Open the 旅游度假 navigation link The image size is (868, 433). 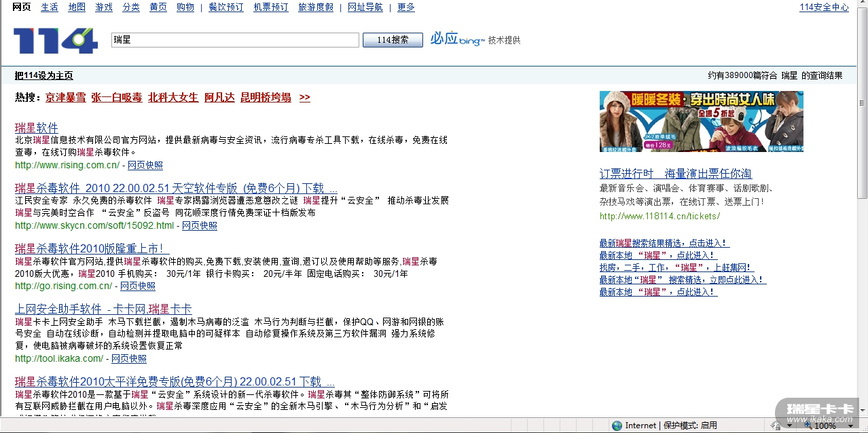click(316, 7)
